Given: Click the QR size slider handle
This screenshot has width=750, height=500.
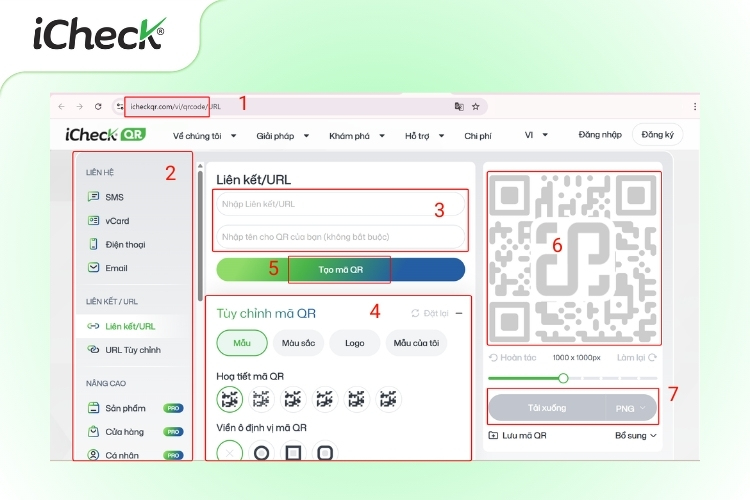Looking at the screenshot, I should click(563, 378).
